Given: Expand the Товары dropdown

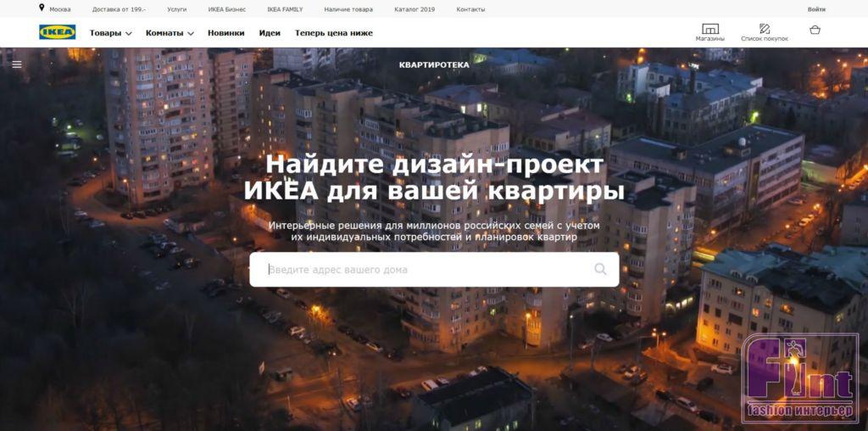Looking at the screenshot, I should coord(111,33).
